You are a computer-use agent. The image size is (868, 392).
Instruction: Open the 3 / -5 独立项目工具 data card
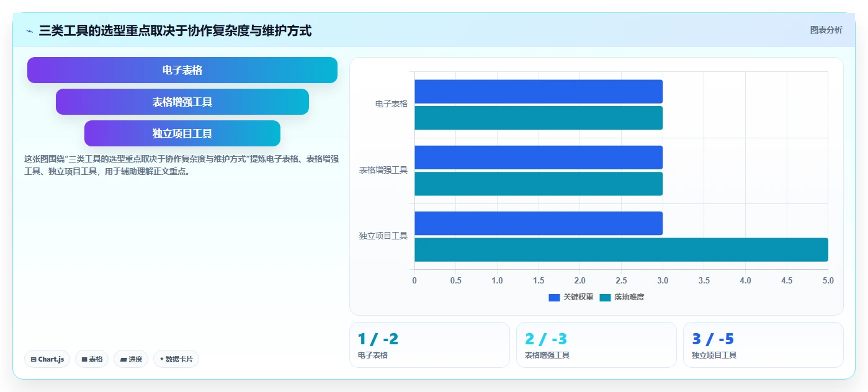point(763,345)
